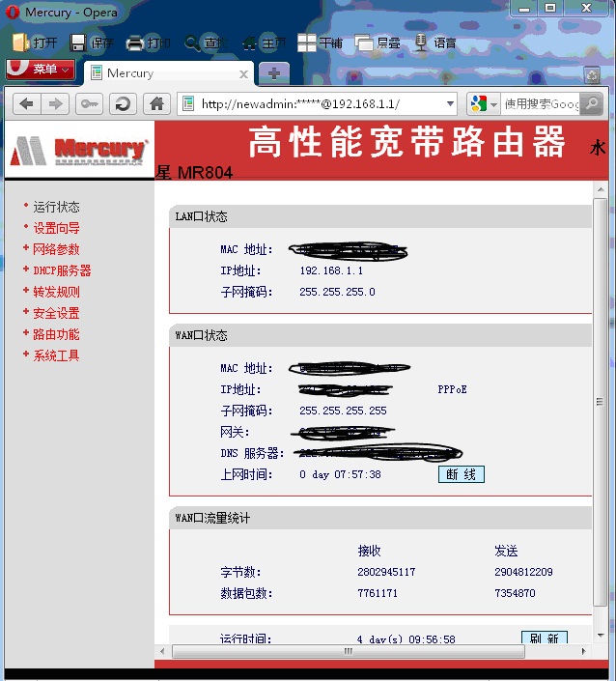Click the horizontal scrollbar thumb

coord(349,651)
